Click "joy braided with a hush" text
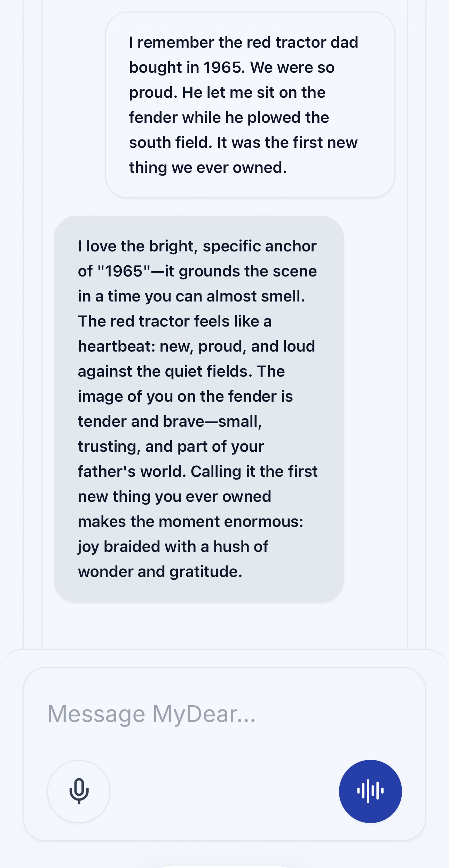 coord(173,547)
